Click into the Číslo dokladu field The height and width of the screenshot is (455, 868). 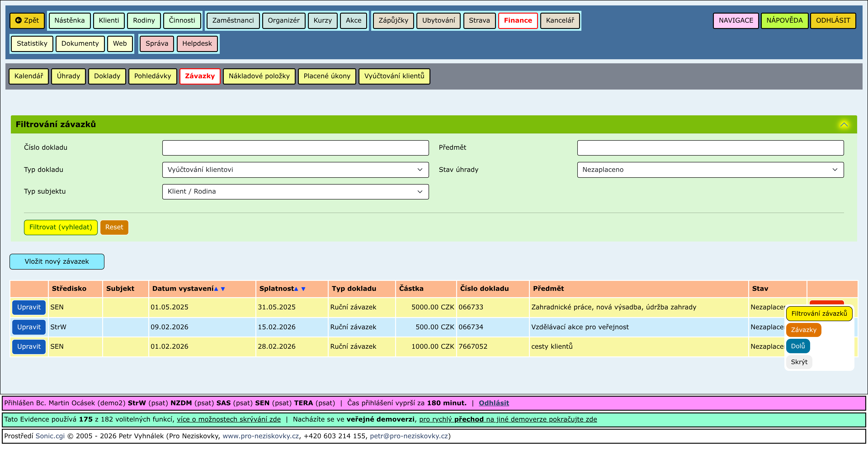pos(295,148)
